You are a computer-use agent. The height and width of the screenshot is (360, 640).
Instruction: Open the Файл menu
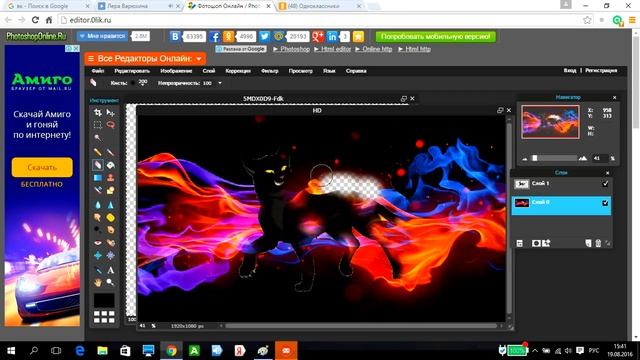coord(98,71)
